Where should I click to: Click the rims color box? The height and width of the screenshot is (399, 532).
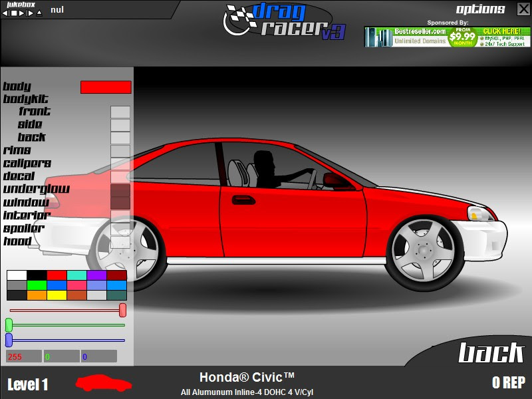point(120,151)
